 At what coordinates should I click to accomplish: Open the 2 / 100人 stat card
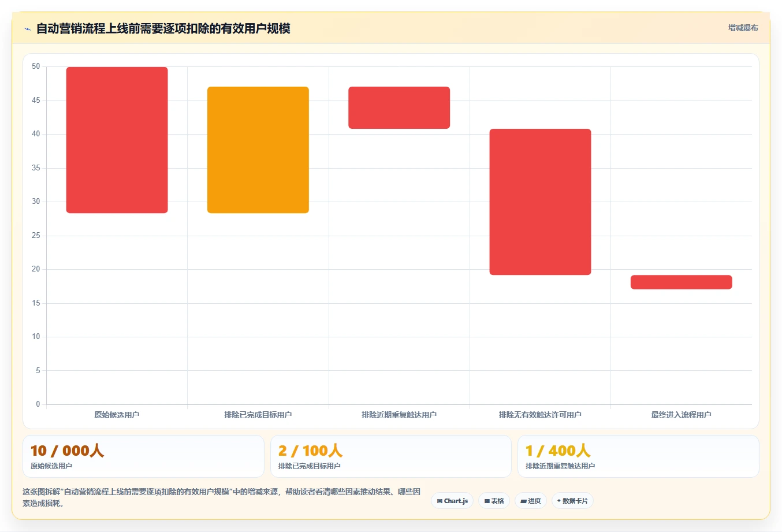[x=391, y=456]
